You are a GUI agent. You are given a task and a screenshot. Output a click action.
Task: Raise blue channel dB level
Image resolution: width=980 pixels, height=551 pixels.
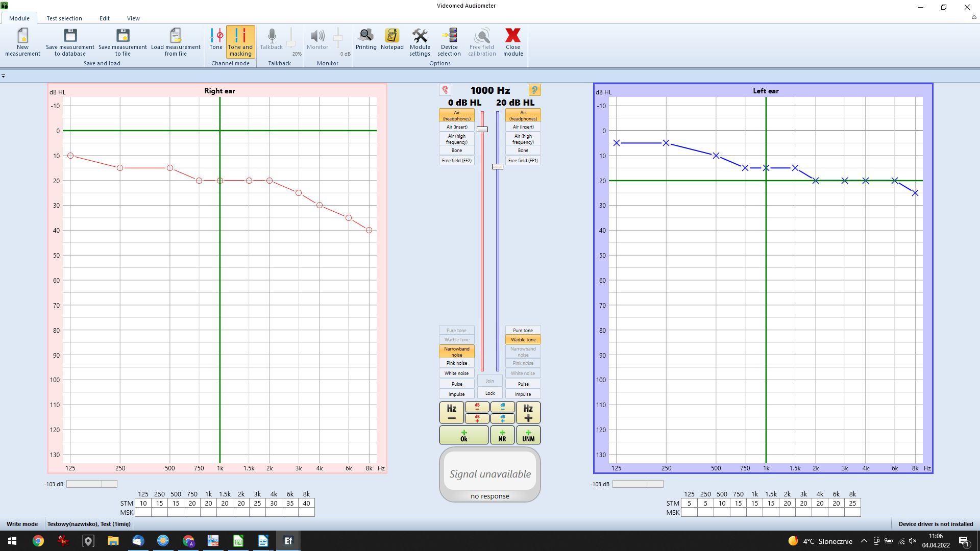503,418
